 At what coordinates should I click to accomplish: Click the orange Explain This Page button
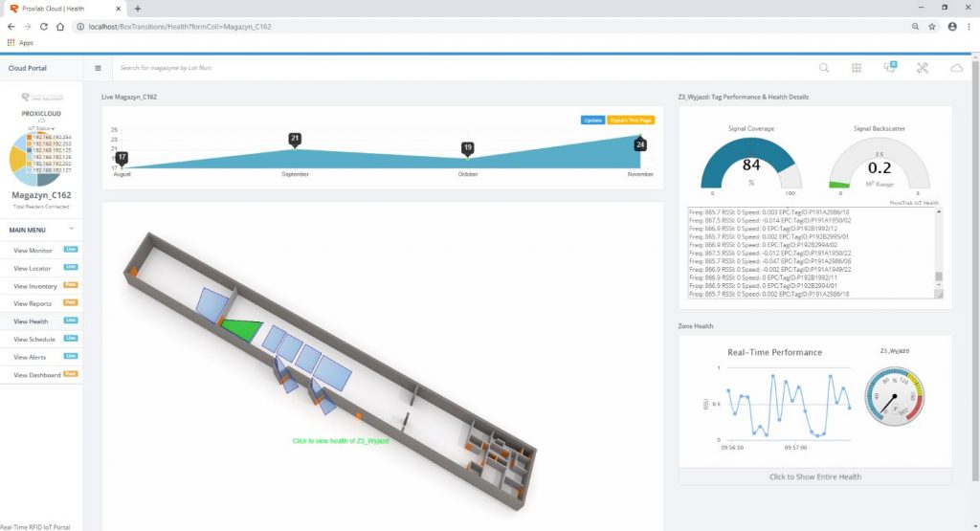[631, 120]
